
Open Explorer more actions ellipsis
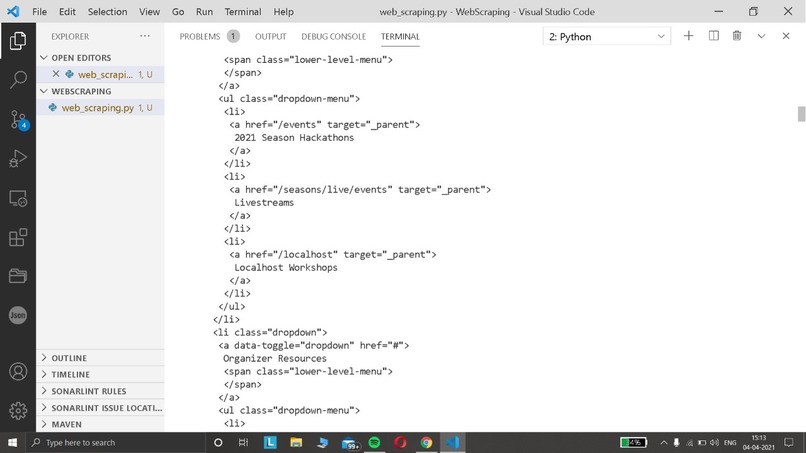tap(145, 36)
